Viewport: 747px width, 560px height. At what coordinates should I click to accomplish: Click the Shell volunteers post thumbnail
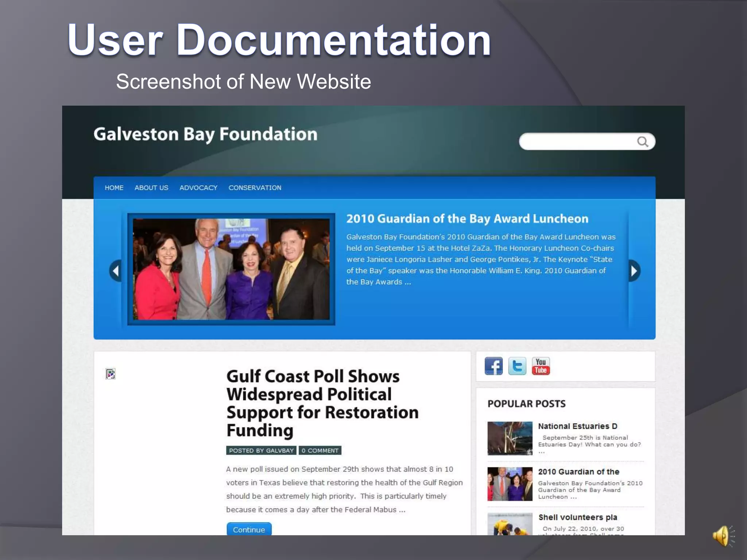point(510,524)
